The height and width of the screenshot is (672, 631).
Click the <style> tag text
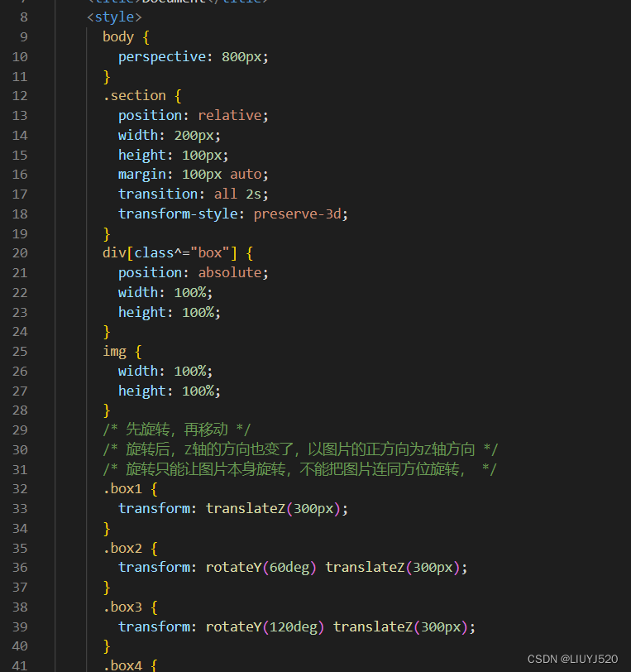coord(114,17)
